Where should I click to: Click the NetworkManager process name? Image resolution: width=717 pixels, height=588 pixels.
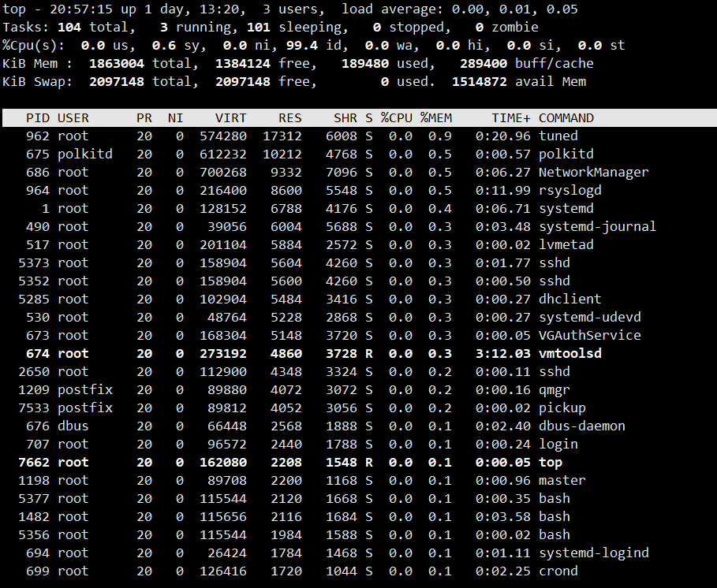[593, 173]
